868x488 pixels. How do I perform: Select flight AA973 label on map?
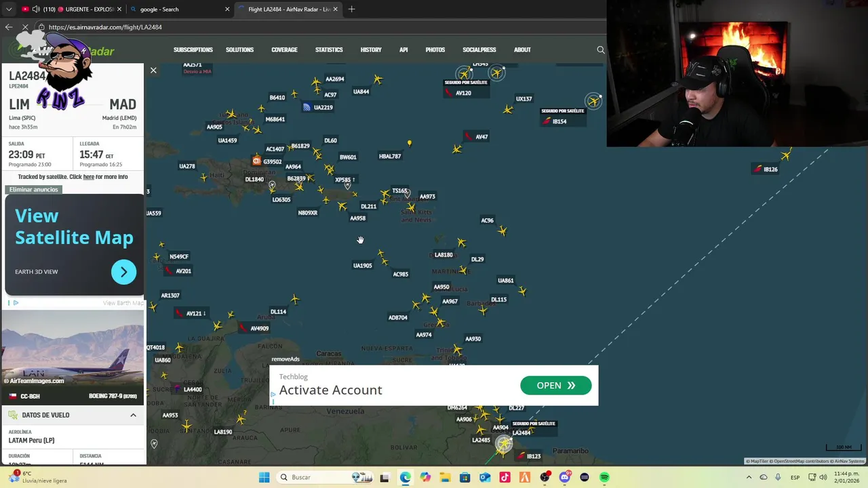(x=427, y=197)
